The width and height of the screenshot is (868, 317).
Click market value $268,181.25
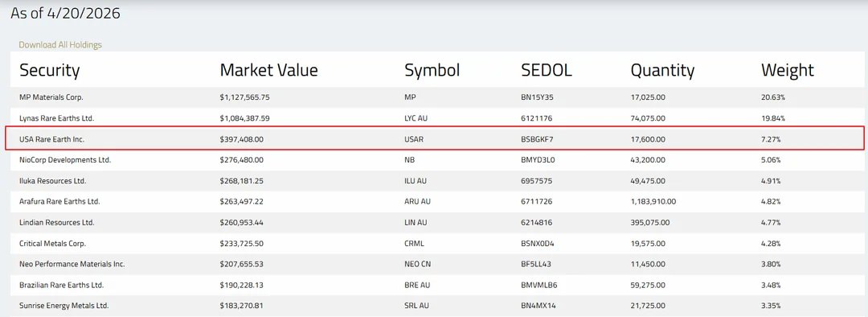coord(241,181)
